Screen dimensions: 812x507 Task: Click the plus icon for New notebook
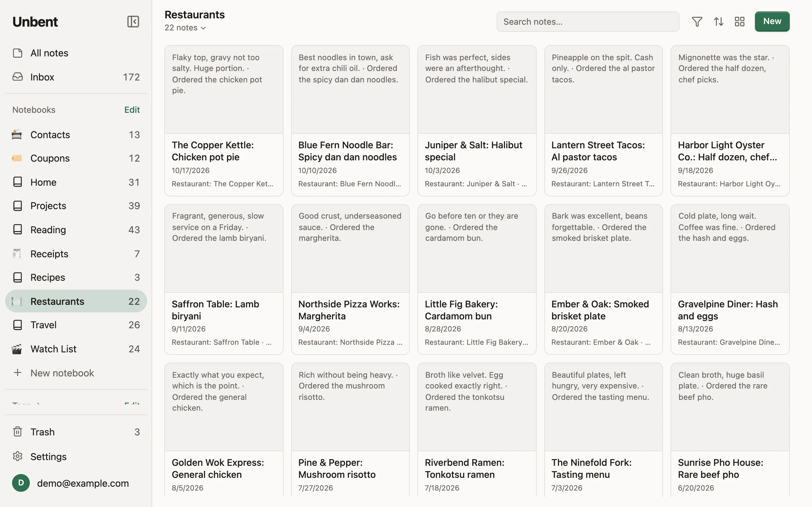click(17, 373)
